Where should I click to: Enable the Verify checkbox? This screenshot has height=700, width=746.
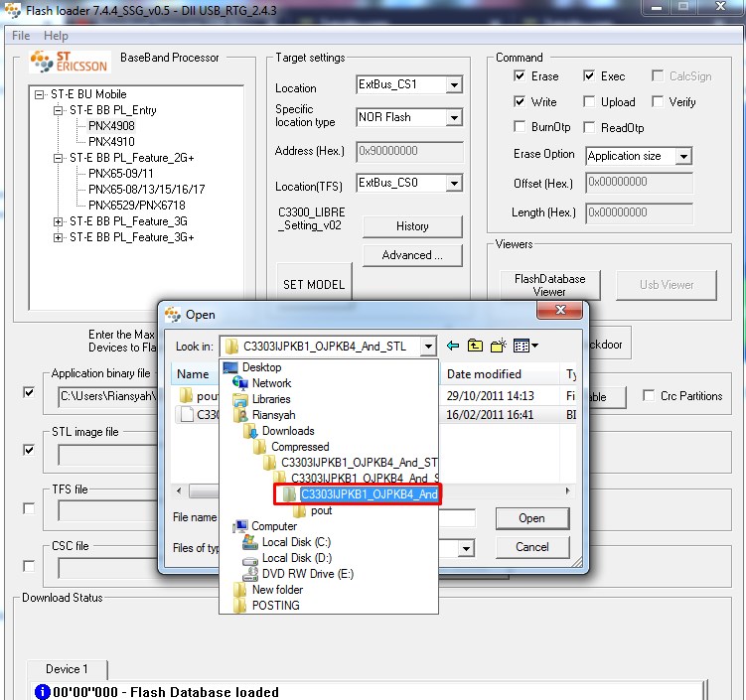pos(658,101)
